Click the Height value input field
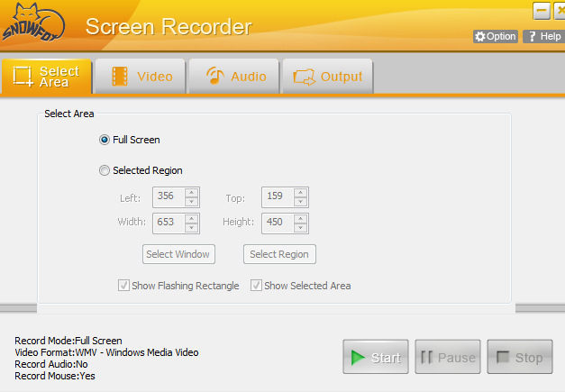 (278, 223)
